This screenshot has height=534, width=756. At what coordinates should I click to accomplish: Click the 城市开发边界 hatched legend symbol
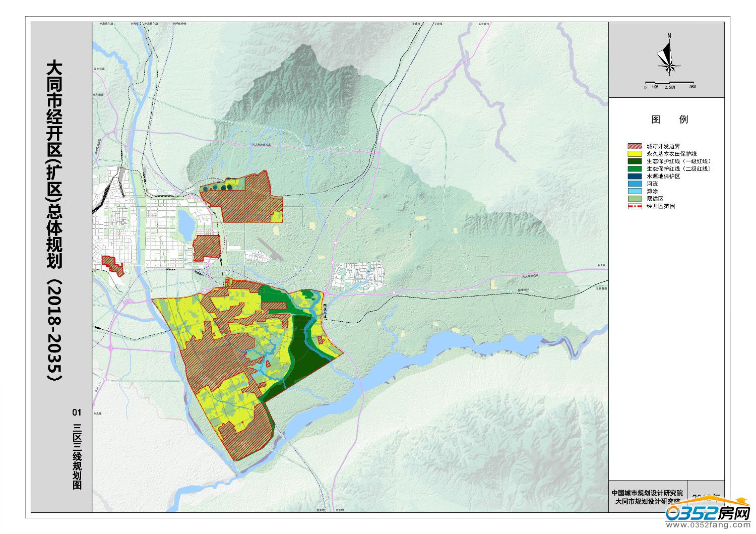coord(635,146)
